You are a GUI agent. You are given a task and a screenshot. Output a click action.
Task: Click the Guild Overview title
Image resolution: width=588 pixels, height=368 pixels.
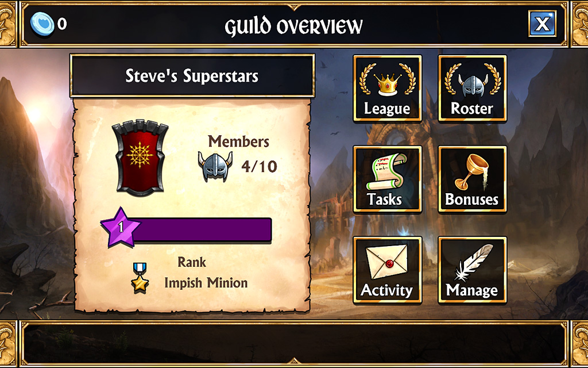click(x=293, y=25)
